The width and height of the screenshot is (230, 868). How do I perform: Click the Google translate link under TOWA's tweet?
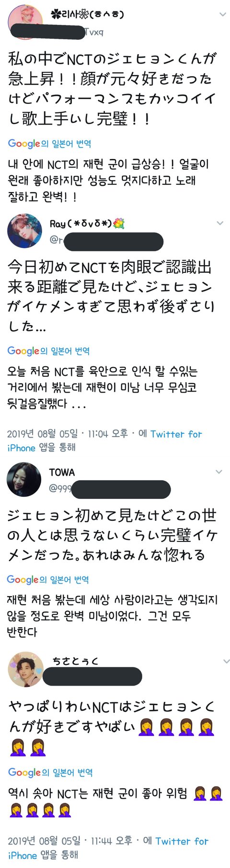(48, 580)
